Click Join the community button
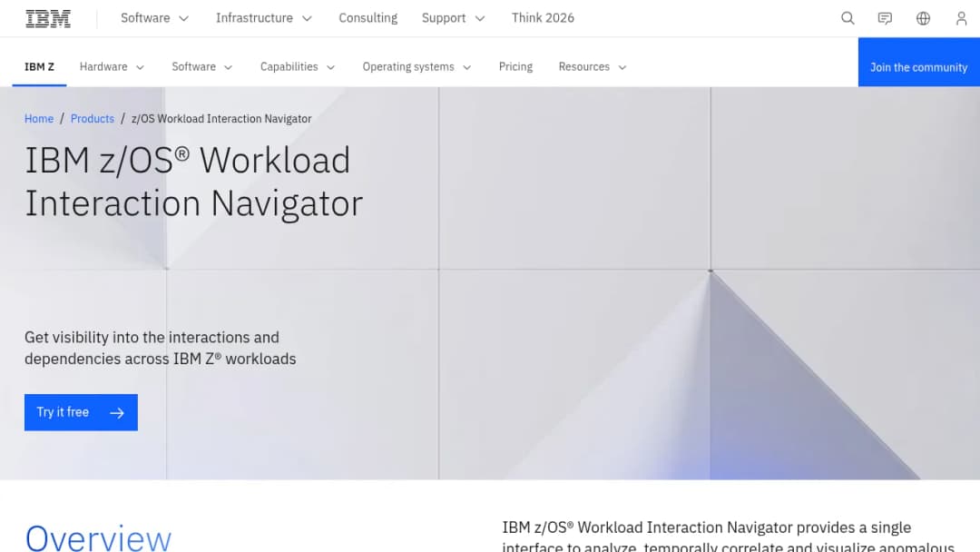980x552 pixels. pos(918,62)
